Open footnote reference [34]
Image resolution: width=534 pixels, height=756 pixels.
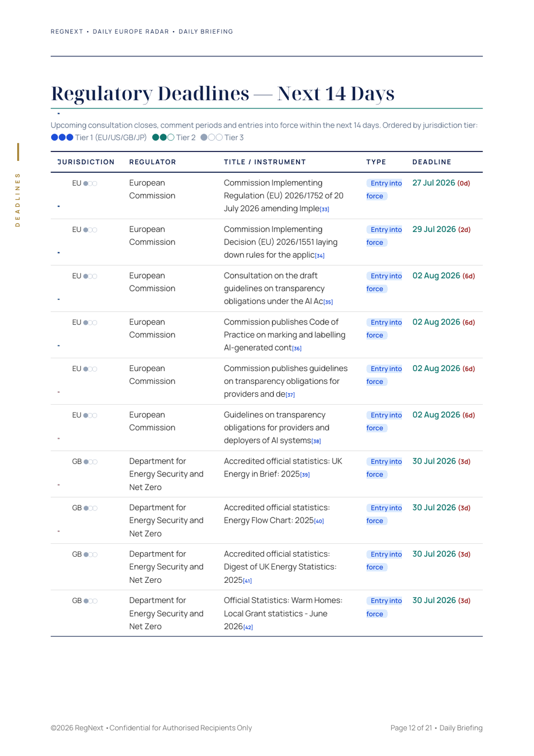click(320, 256)
